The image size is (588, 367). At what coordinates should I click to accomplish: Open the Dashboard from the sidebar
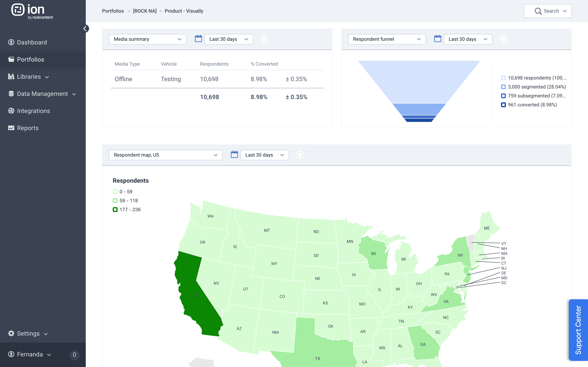coord(32,42)
